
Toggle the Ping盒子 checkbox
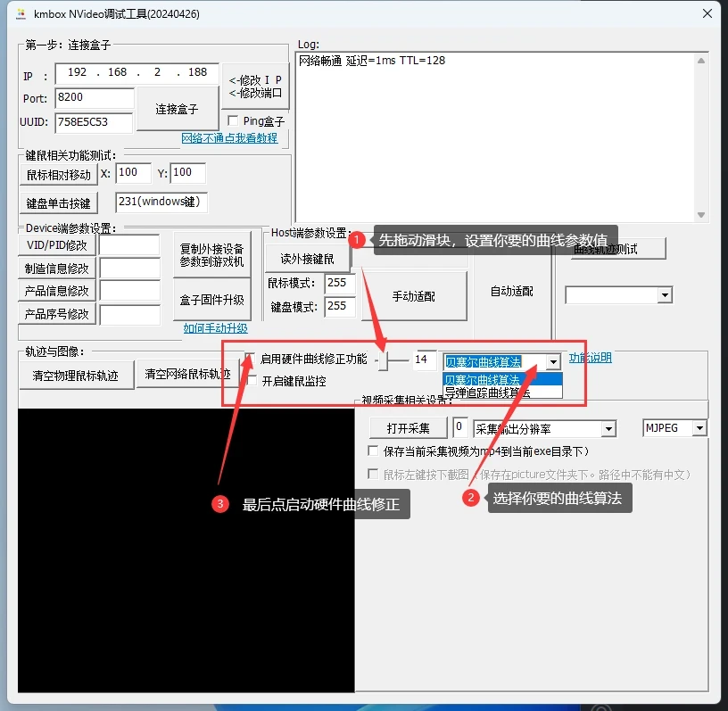pyautogui.click(x=233, y=121)
